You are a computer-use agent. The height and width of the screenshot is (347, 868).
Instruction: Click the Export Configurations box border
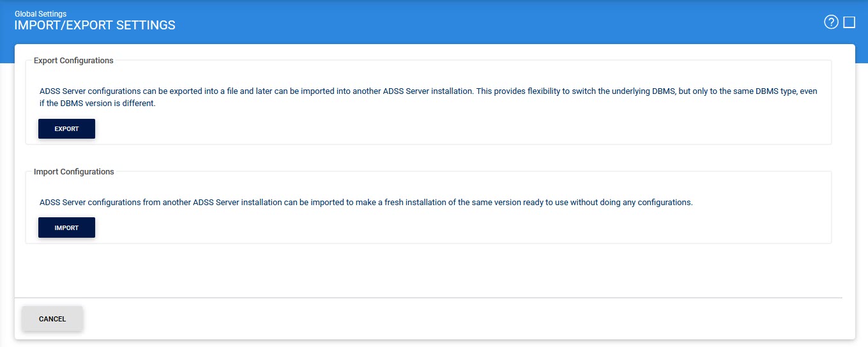point(832,102)
